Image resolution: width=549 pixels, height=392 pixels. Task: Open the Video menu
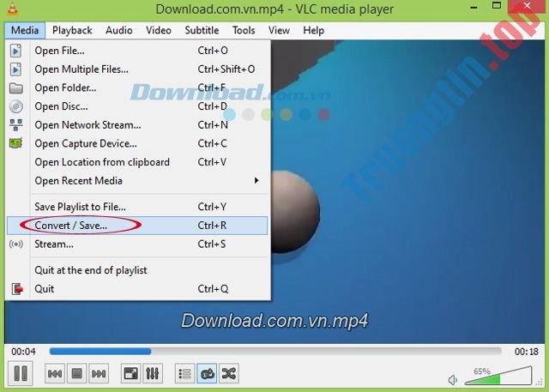[159, 30]
